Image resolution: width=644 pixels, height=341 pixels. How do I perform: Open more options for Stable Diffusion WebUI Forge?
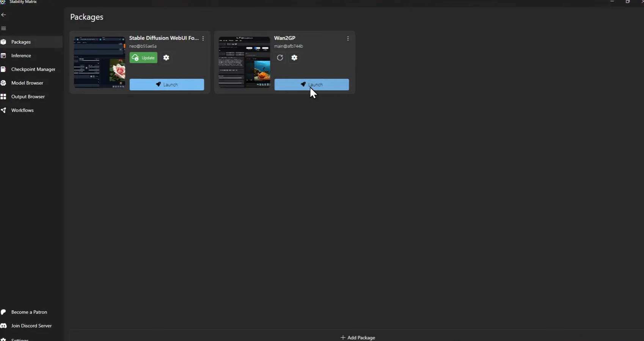pyautogui.click(x=203, y=39)
